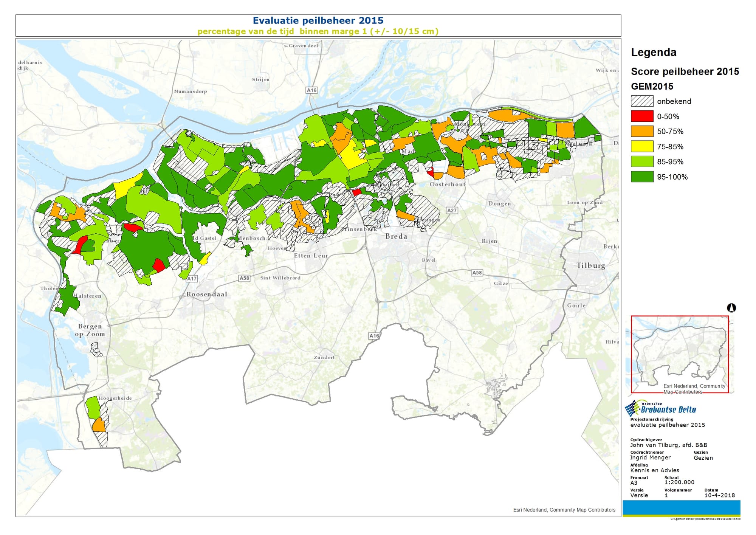Click the 'Hoogerheide' town label
756x535 pixels.
coord(115,398)
